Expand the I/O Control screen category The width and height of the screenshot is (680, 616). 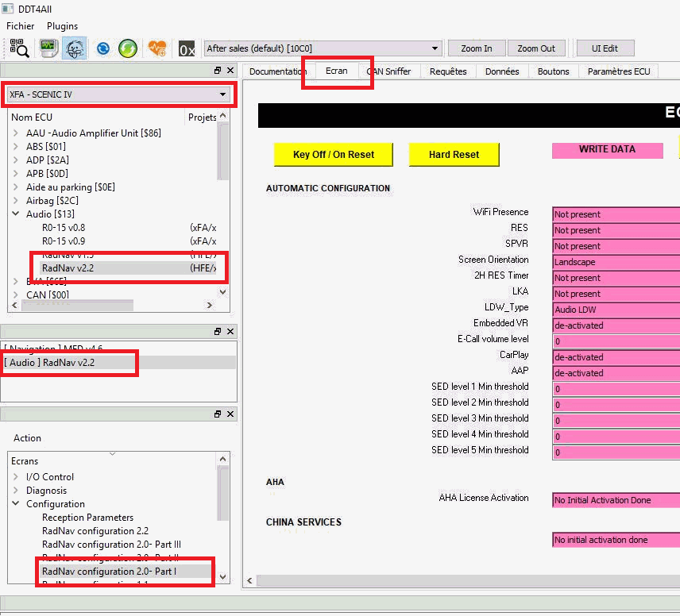tap(16, 477)
